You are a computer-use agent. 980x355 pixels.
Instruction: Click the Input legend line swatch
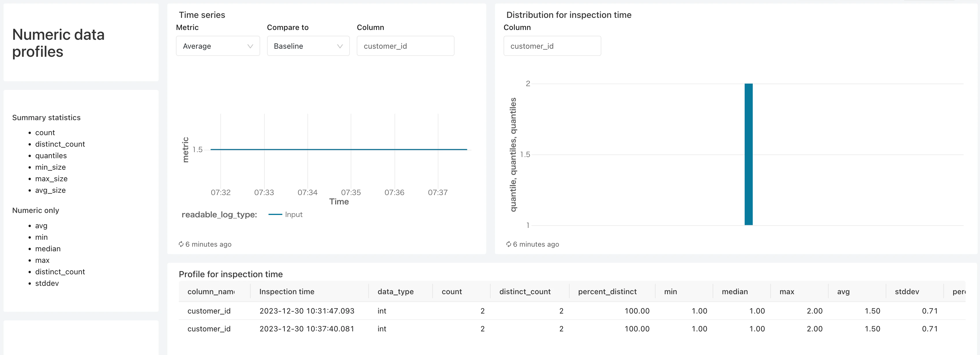click(275, 214)
